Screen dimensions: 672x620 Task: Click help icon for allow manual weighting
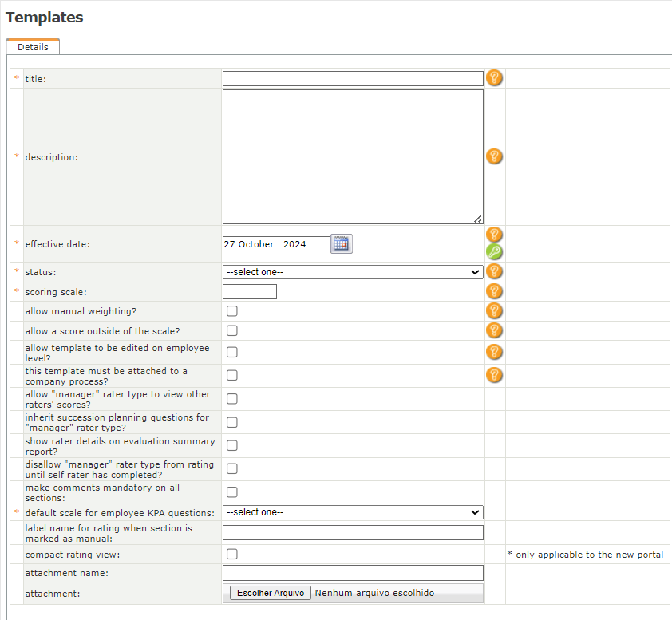click(495, 311)
